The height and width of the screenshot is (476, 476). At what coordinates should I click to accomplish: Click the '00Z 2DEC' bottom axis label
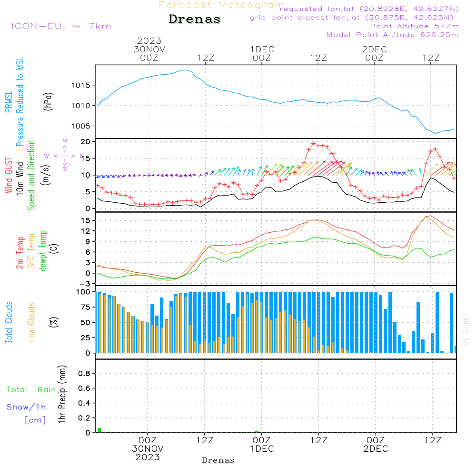pos(376,445)
